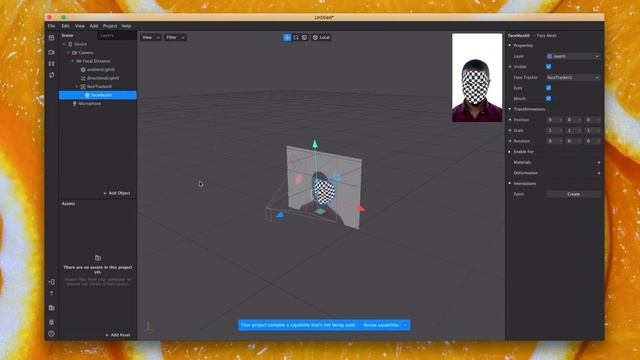Screen dimensions: 640x360
Task: Click the blue Z-axis gizmo arrow
Action: pos(280,215)
